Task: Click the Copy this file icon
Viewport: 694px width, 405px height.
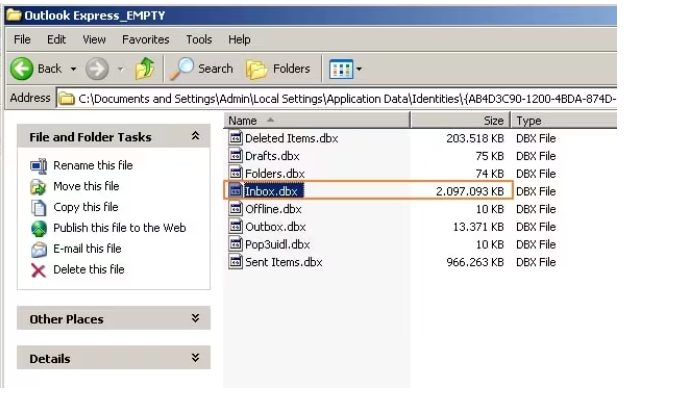Action: pos(39,208)
